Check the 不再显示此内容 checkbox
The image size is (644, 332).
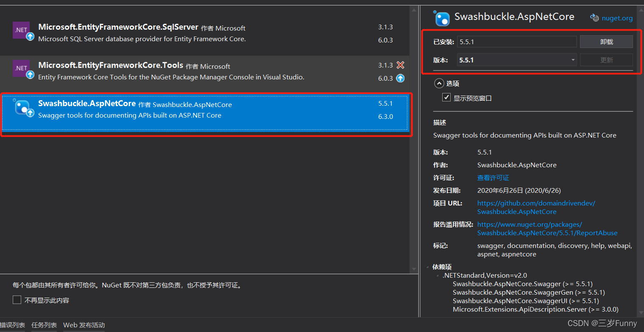click(x=17, y=300)
